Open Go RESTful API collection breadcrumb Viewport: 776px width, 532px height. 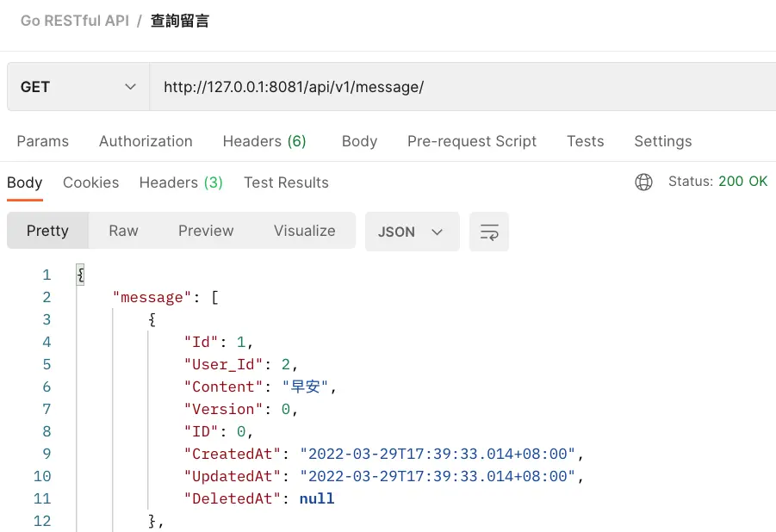tap(75, 21)
